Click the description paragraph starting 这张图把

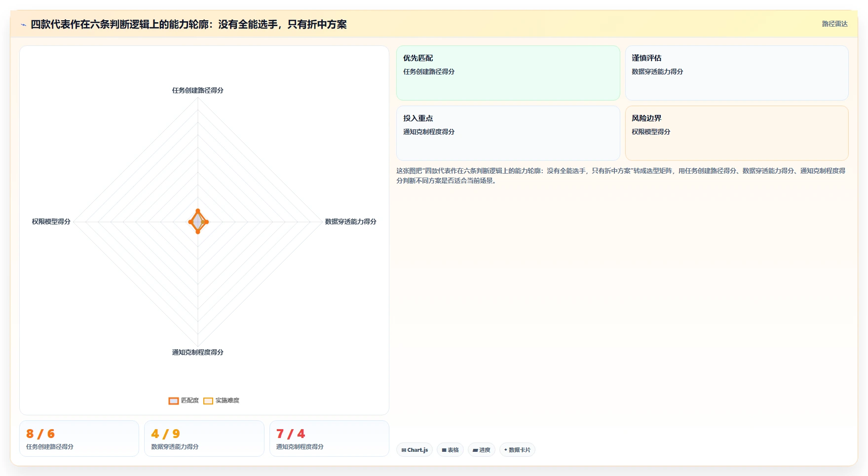tap(621, 176)
